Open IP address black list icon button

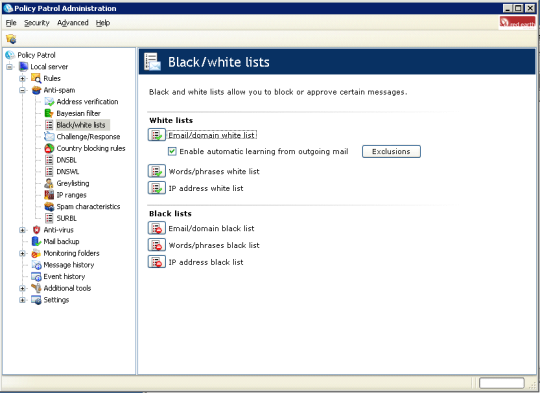pyautogui.click(x=157, y=262)
